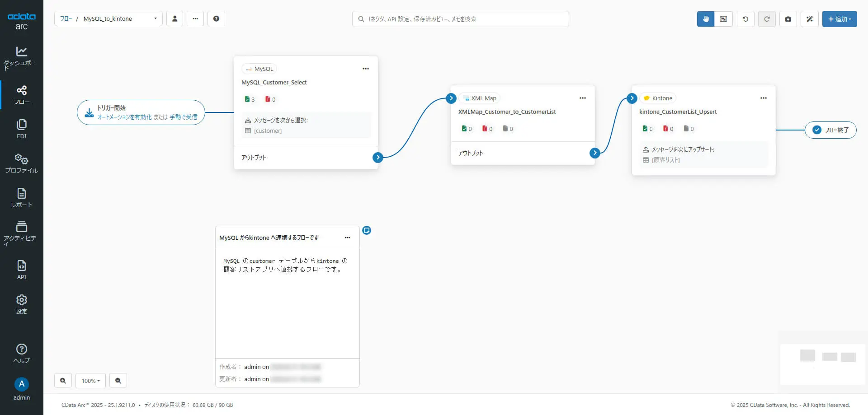Click the blue note icon on note card
This screenshot has height=415, width=868.
pyautogui.click(x=367, y=230)
